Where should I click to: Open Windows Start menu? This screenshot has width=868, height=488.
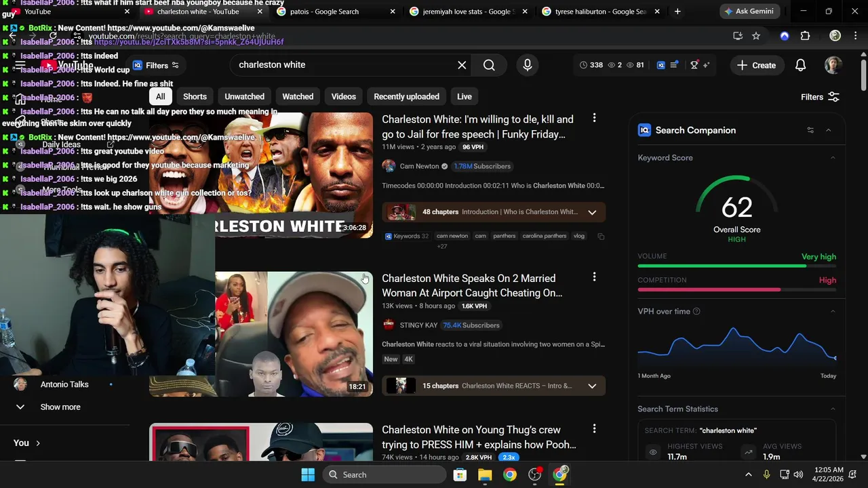coord(308,474)
